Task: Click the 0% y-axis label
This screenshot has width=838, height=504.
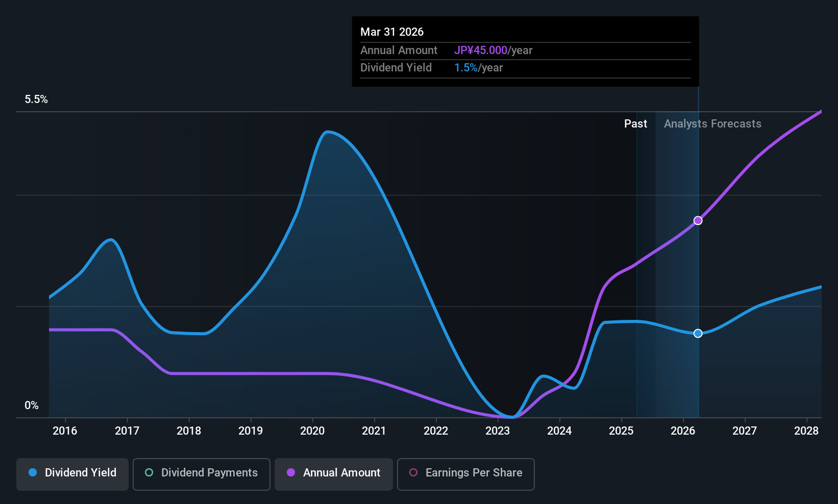Action: pos(32,406)
